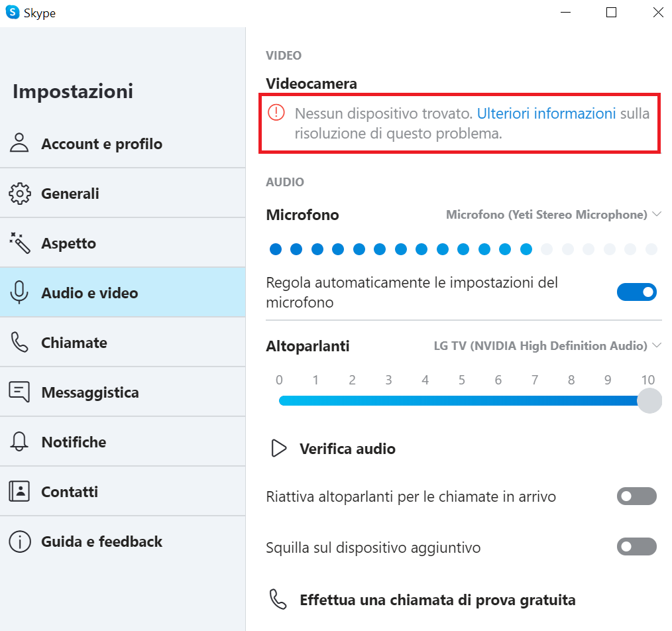This screenshot has height=631, width=672.
Task: Click the Messaggistica chat bubble icon
Action: point(20,392)
